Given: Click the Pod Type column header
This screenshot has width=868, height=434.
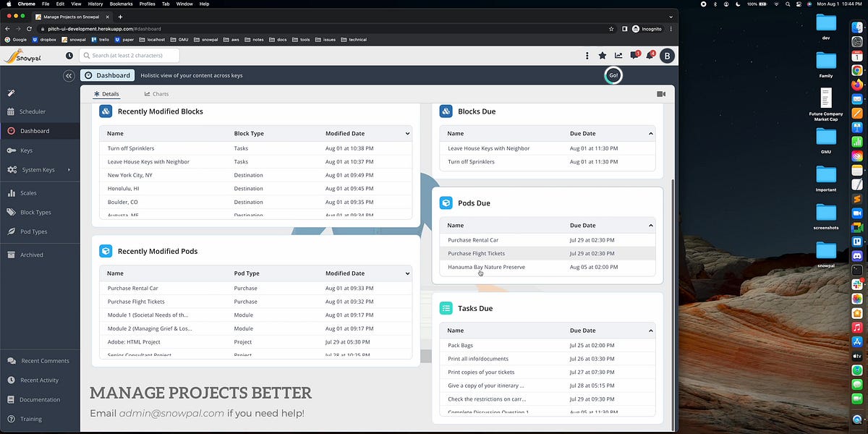Looking at the screenshot, I should pos(247,273).
